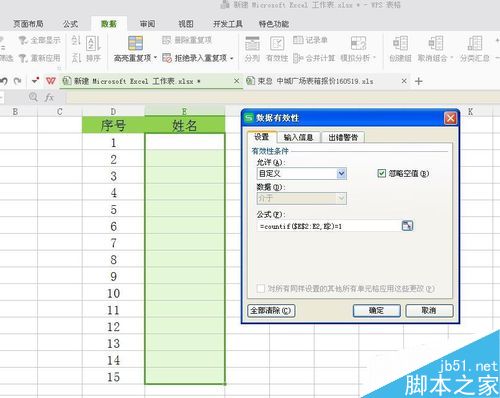
Task: Toggle the apply-to-all-same-settings-cells checkbox
Action: click(x=261, y=288)
